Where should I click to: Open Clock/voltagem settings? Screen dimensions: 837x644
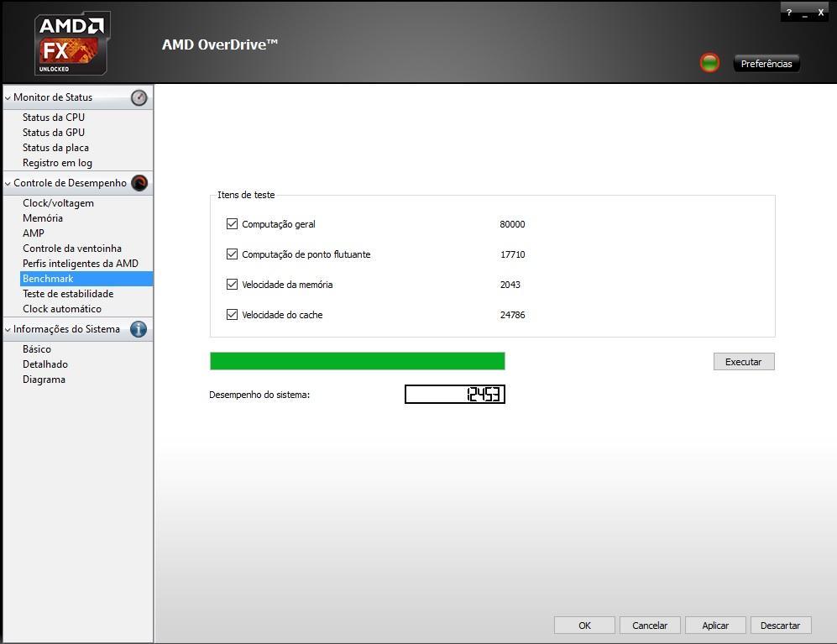coord(58,203)
